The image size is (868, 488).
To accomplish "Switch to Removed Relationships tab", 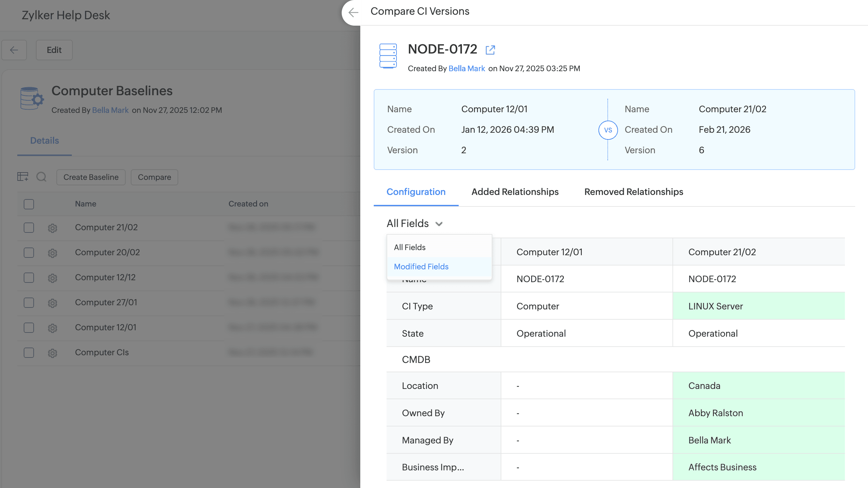I will click(x=633, y=192).
